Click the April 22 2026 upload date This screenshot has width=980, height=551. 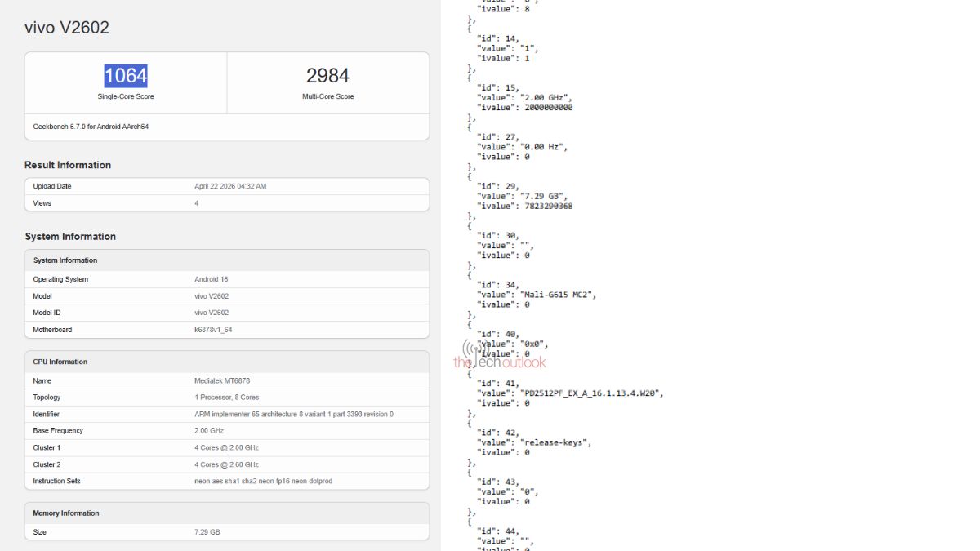pyautogui.click(x=230, y=186)
